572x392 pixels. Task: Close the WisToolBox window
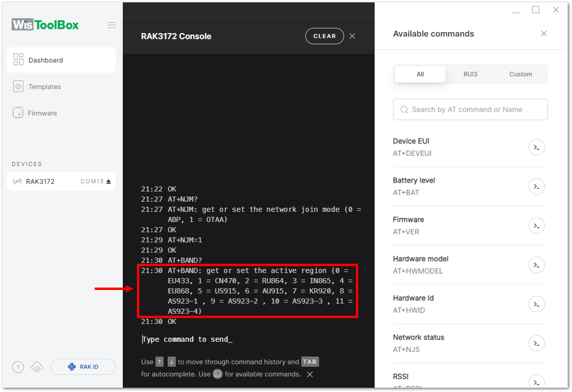[556, 10]
